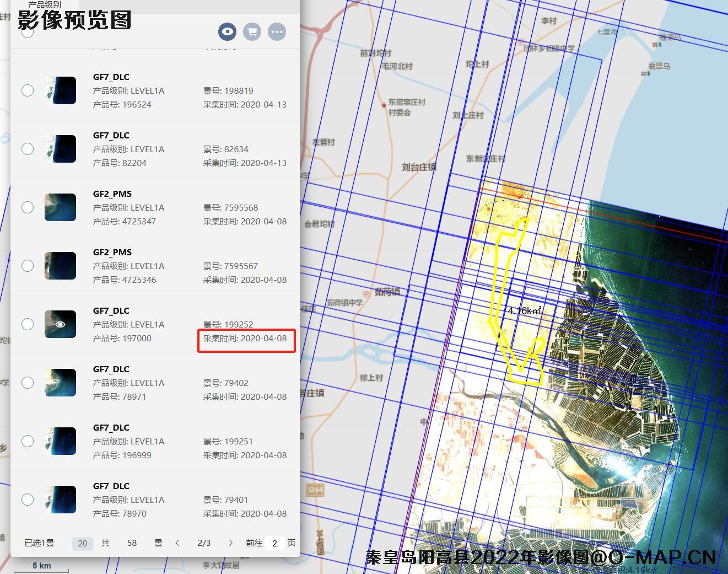The height and width of the screenshot is (574, 728).
Task: Click the 产品级别 tab header
Action: tap(45, 5)
